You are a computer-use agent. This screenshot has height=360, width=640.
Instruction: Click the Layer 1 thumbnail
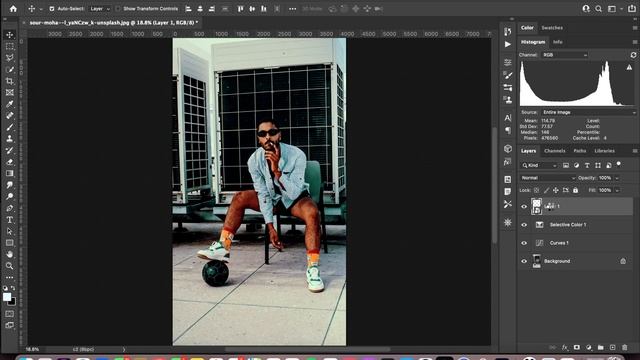(536, 207)
